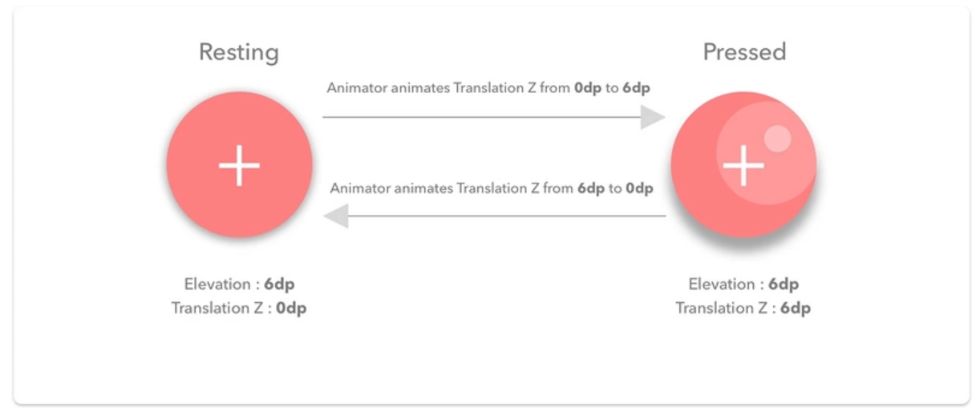Click the plus sign in the pressed button
The width and height of the screenshot is (980, 408).
tap(743, 165)
